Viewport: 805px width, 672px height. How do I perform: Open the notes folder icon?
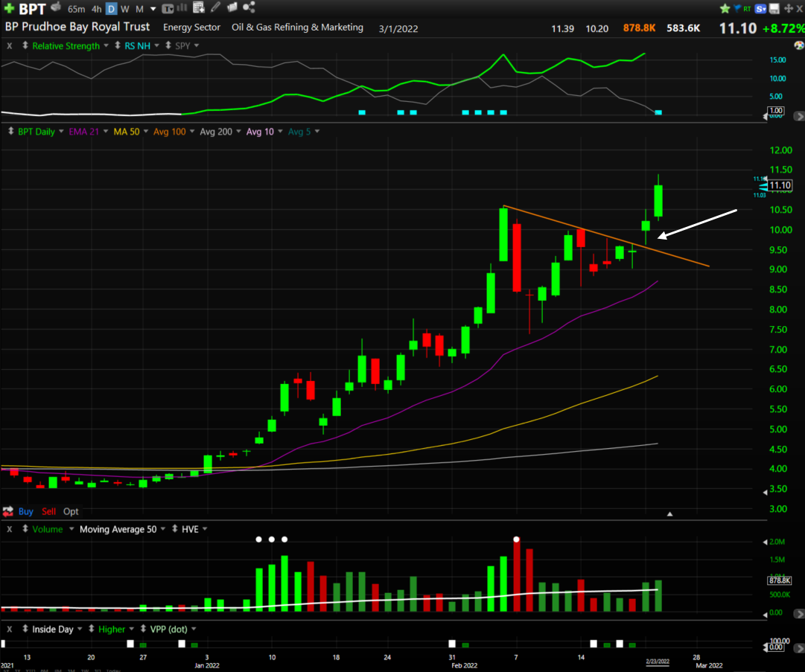pos(232,7)
